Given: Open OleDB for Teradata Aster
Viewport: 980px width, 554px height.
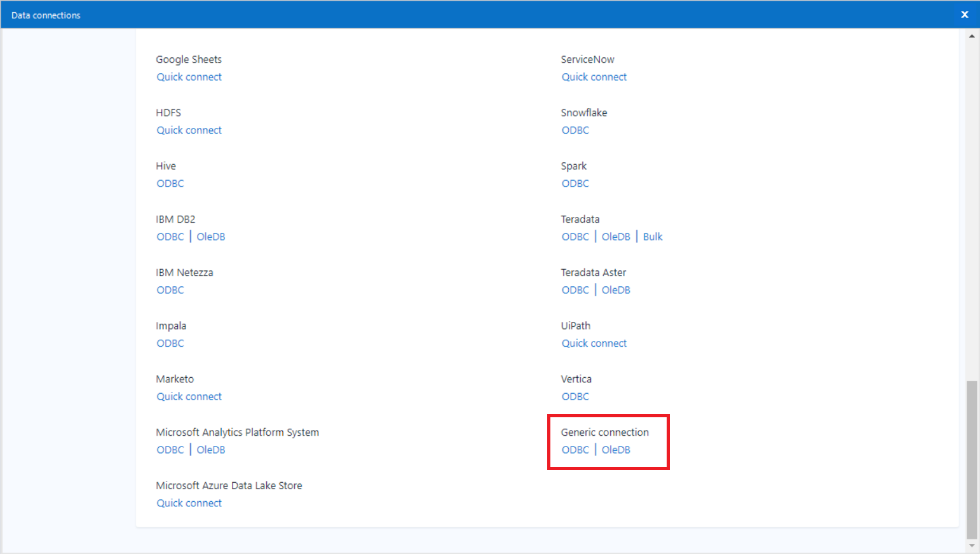Looking at the screenshot, I should pyautogui.click(x=615, y=289).
